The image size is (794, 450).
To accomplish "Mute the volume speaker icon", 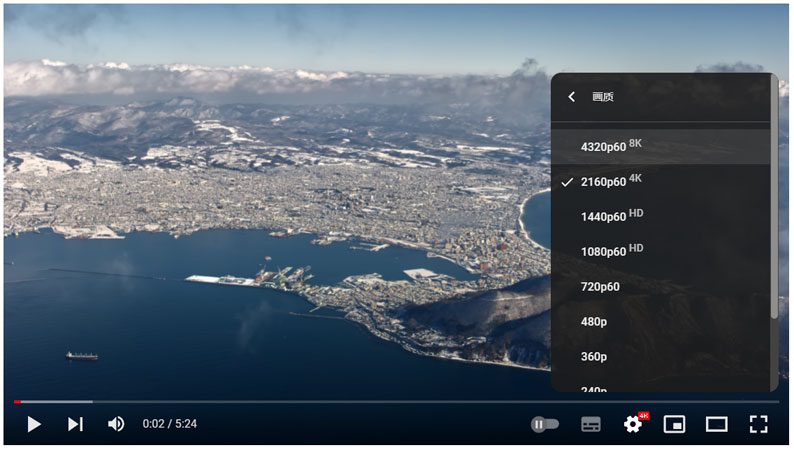I will click(116, 424).
